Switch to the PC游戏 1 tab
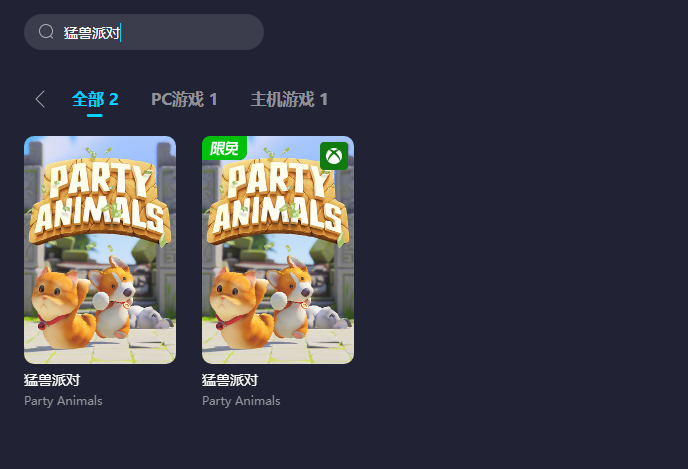688x469 pixels. point(184,100)
